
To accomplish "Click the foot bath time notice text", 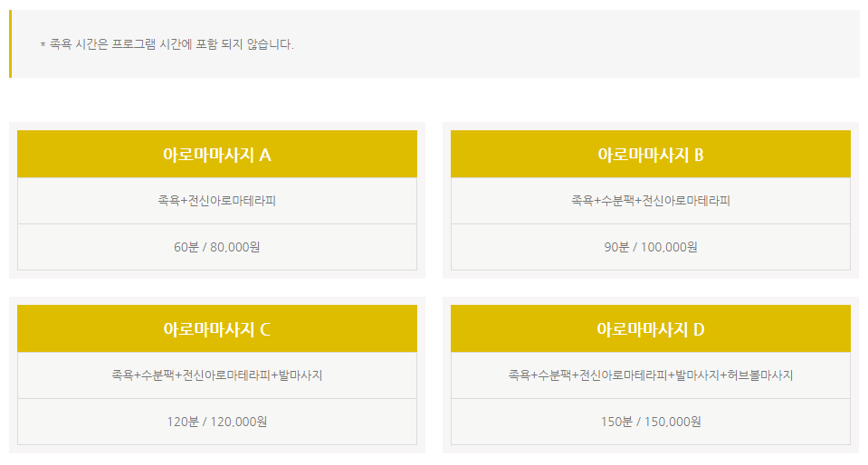I will point(167,44).
